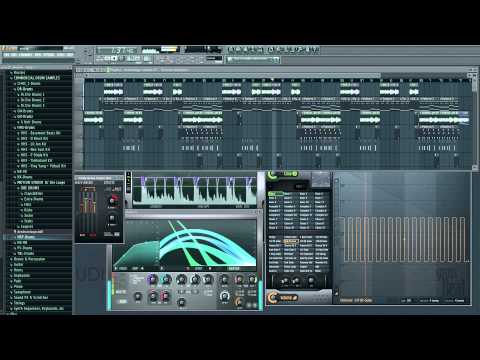
Task: Open the CHANNELS menu in the menu bar
Action: pyautogui.click(x=25, y=55)
